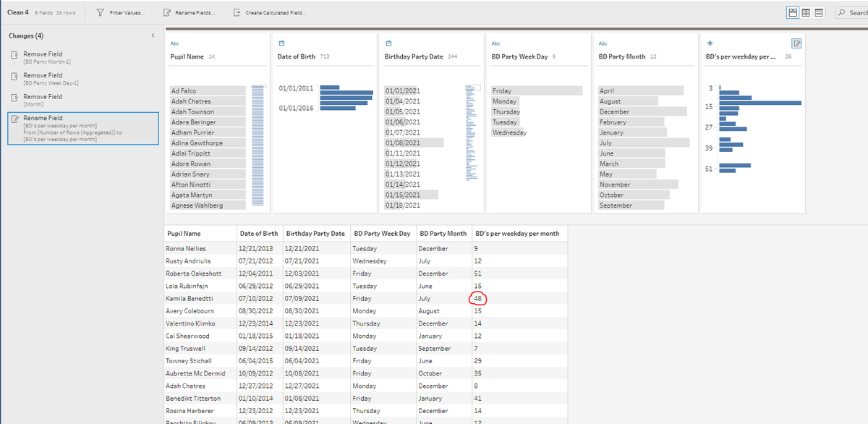
Task: Click the Create Calculated Field icon
Action: click(x=237, y=13)
